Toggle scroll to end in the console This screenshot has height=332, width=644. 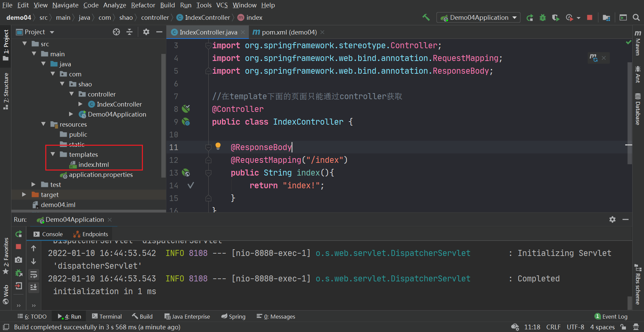pos(34,287)
